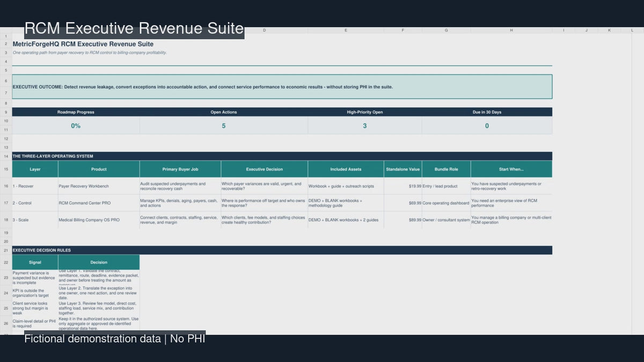Click 'DEMO + BLANK workbooks + methodology guide'
The image size is (644, 362).
click(346, 203)
